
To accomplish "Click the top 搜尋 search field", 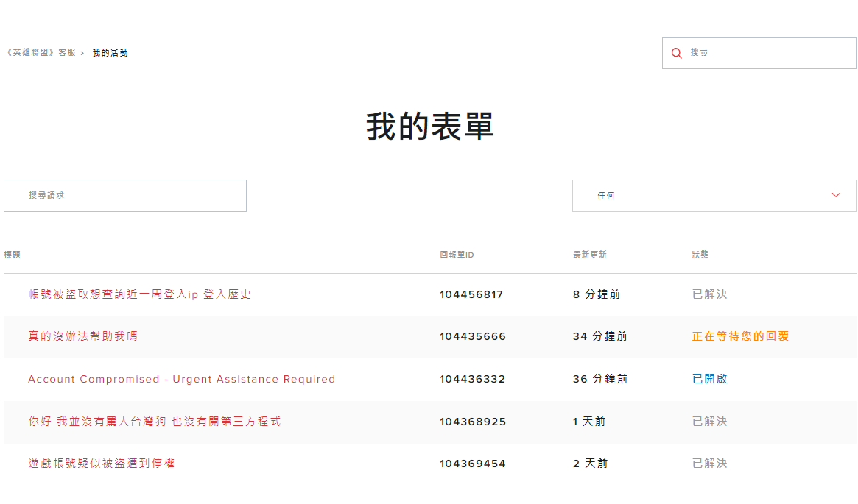I will pos(766,53).
